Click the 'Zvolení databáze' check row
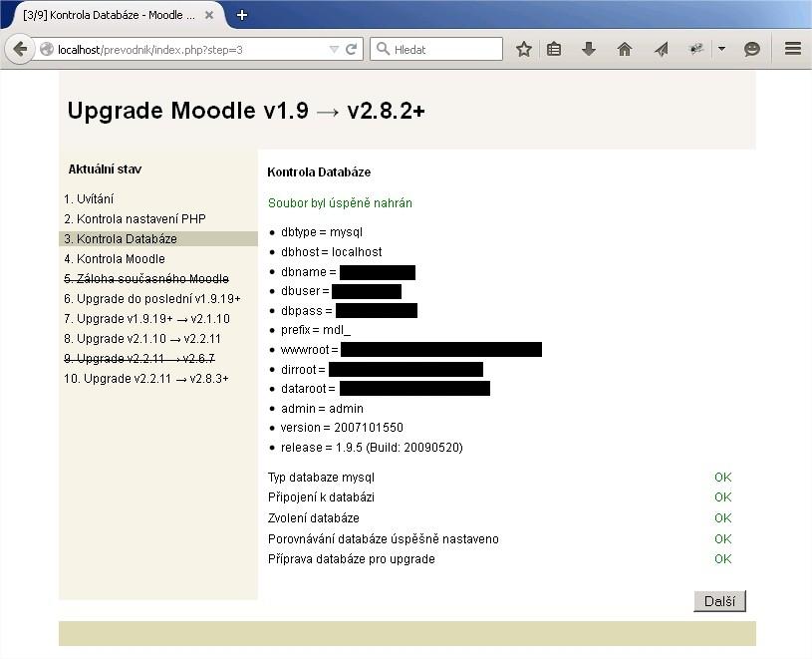812x659 pixels. pos(500,518)
